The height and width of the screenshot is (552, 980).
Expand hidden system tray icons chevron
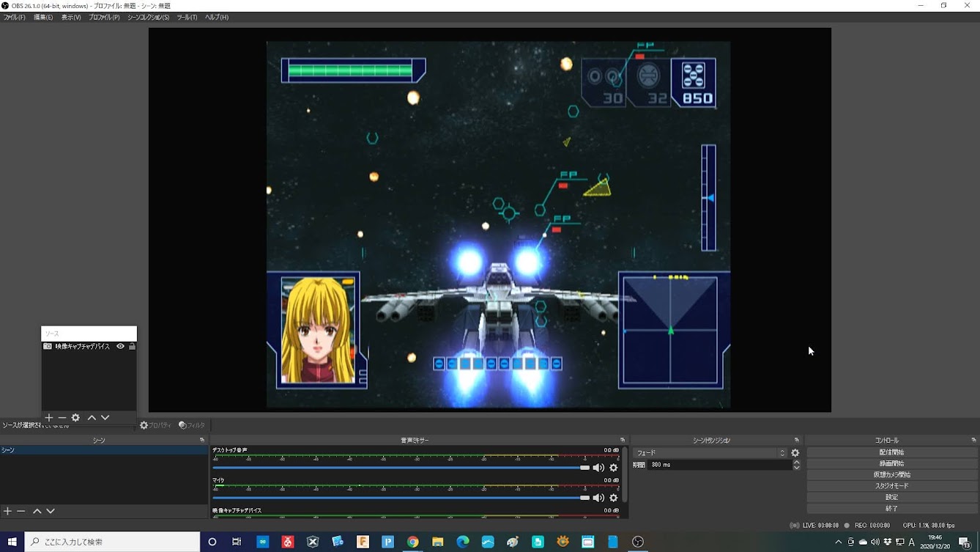(x=839, y=542)
